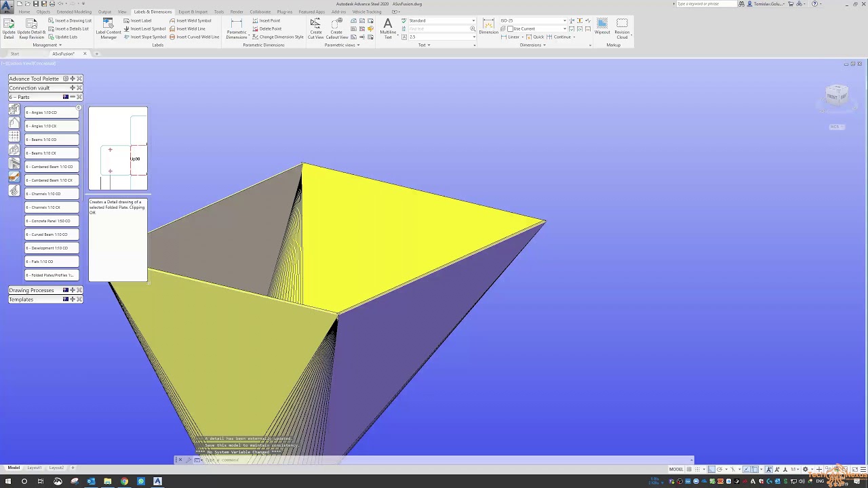Open the Home ribbon tab
The image size is (868, 488).
point(24,12)
